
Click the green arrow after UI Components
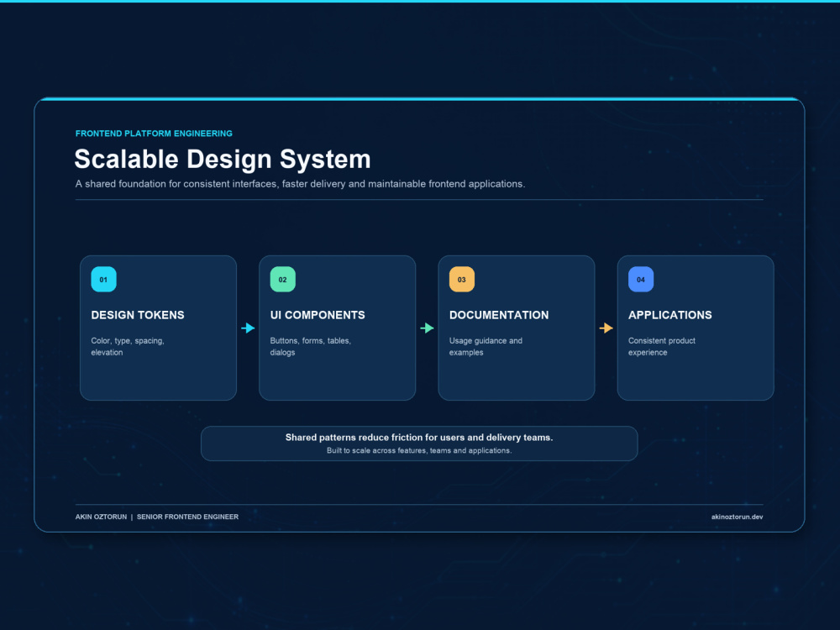tap(427, 328)
